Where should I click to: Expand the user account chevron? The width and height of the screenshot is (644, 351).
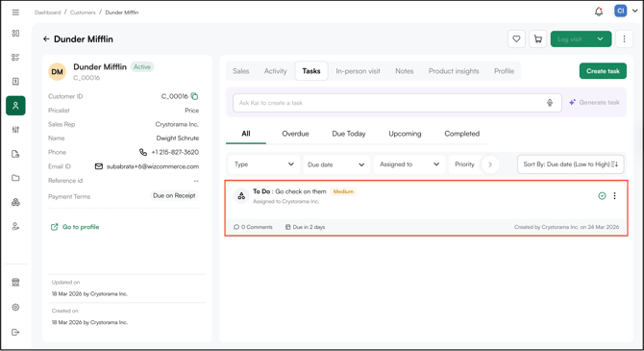pyautogui.click(x=635, y=12)
